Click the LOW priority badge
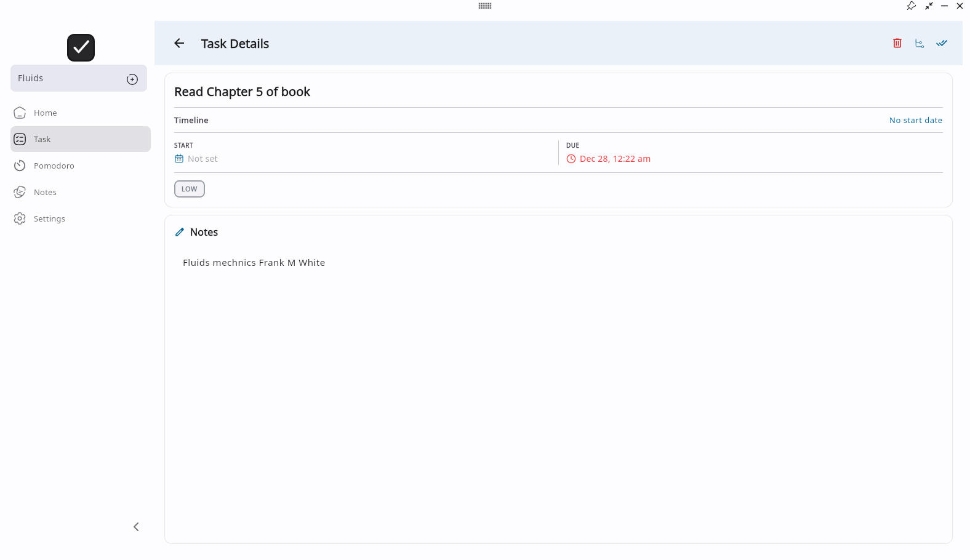Viewport: 970px width, 560px height. pyautogui.click(x=190, y=189)
